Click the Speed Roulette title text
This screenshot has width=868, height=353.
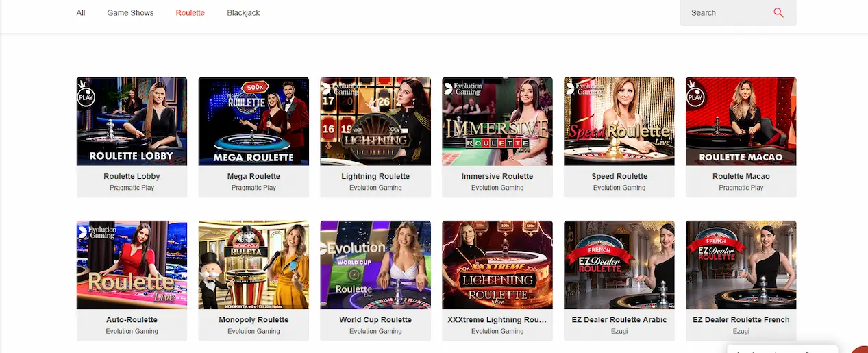pyautogui.click(x=619, y=176)
